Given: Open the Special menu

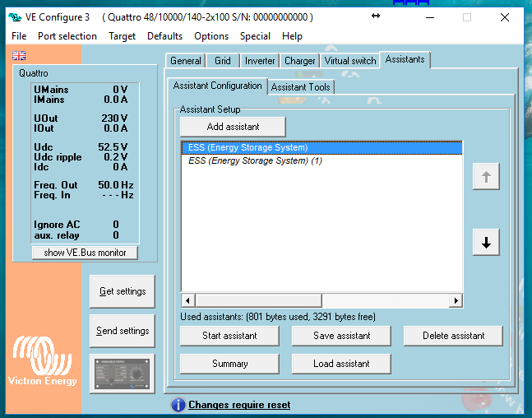Looking at the screenshot, I should tap(255, 36).
